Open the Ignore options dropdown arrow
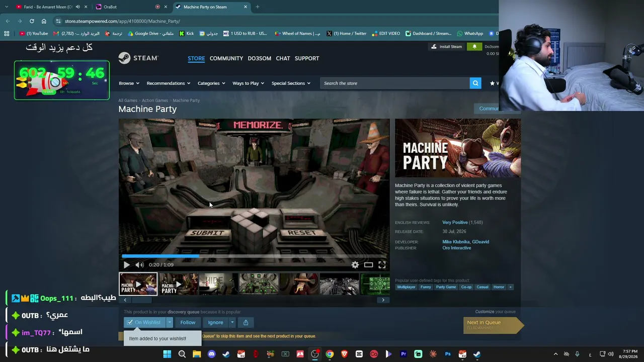 click(232, 322)
